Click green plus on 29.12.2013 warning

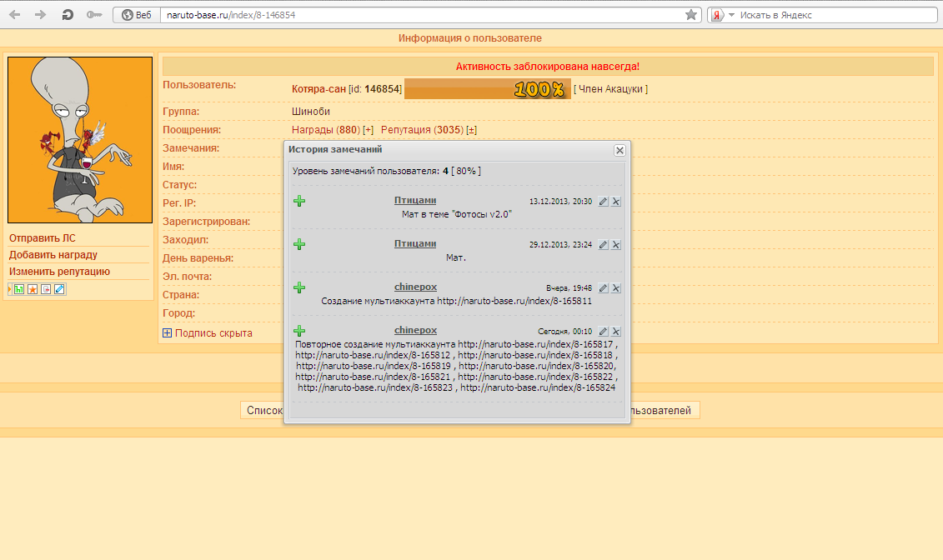(298, 244)
